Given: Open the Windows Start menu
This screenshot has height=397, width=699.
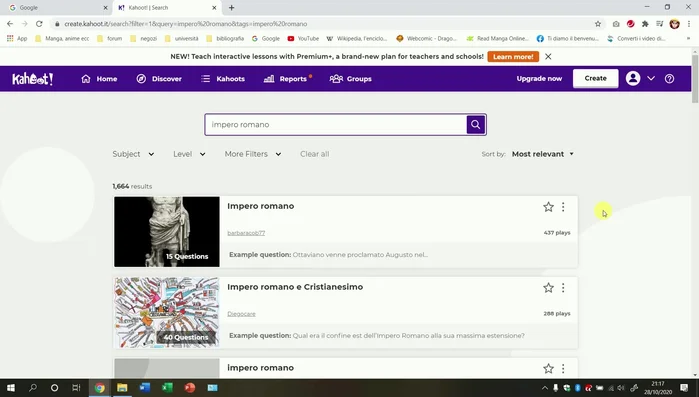Looking at the screenshot, I should coord(11,388).
